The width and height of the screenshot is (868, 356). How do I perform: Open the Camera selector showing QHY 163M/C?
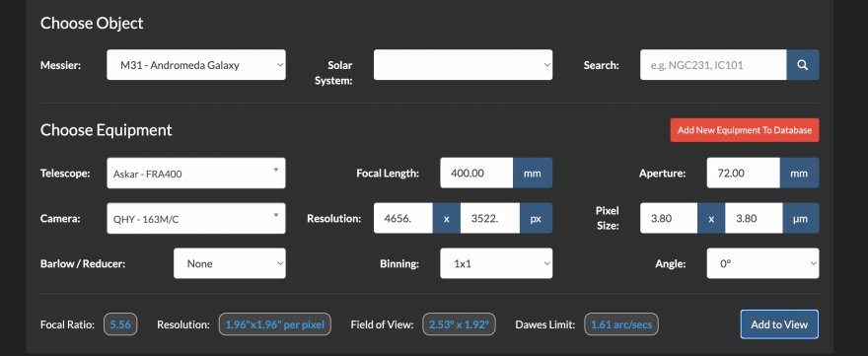pos(196,218)
